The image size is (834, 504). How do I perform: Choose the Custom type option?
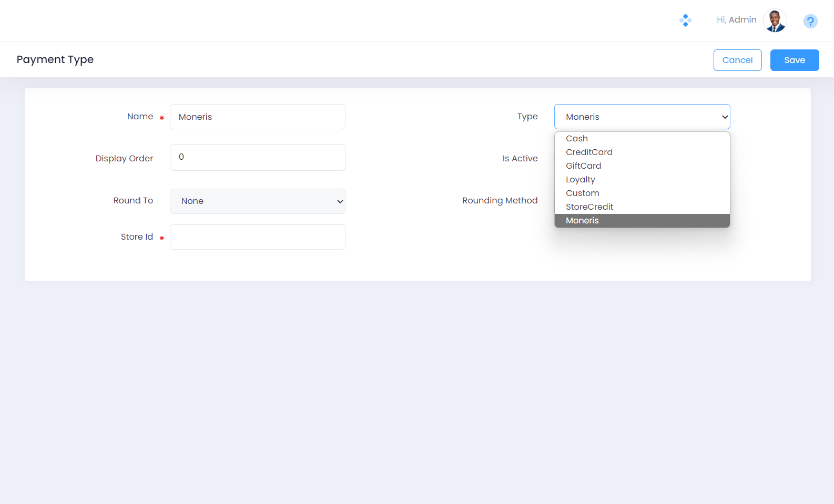[x=582, y=193]
